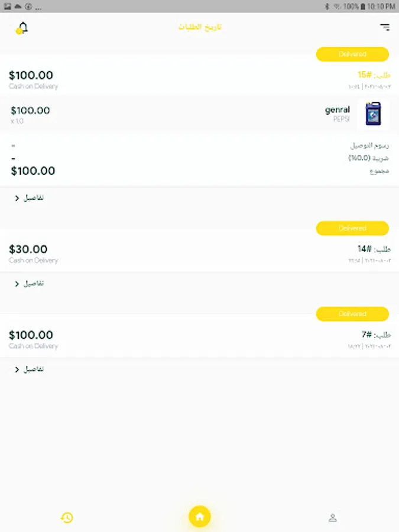
Task: Open the order history tab icon
Action: pos(67,518)
